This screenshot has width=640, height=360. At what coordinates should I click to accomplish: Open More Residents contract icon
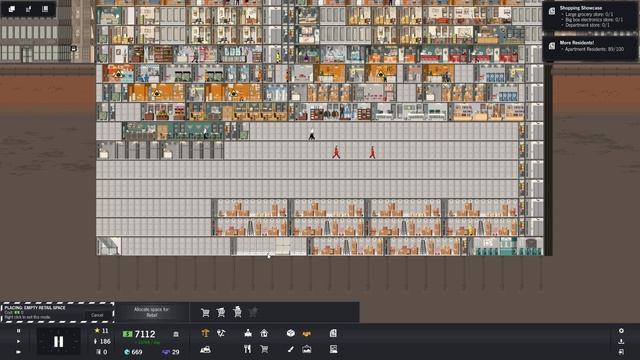[552, 46]
